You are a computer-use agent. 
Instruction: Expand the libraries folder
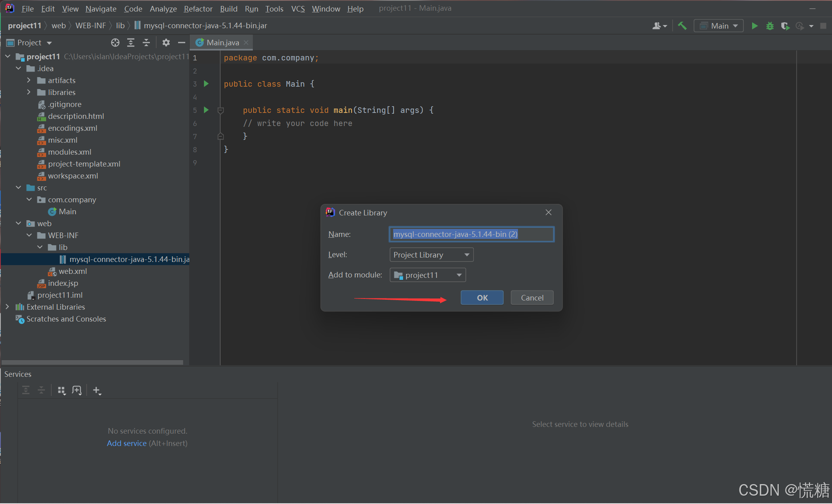tap(29, 92)
